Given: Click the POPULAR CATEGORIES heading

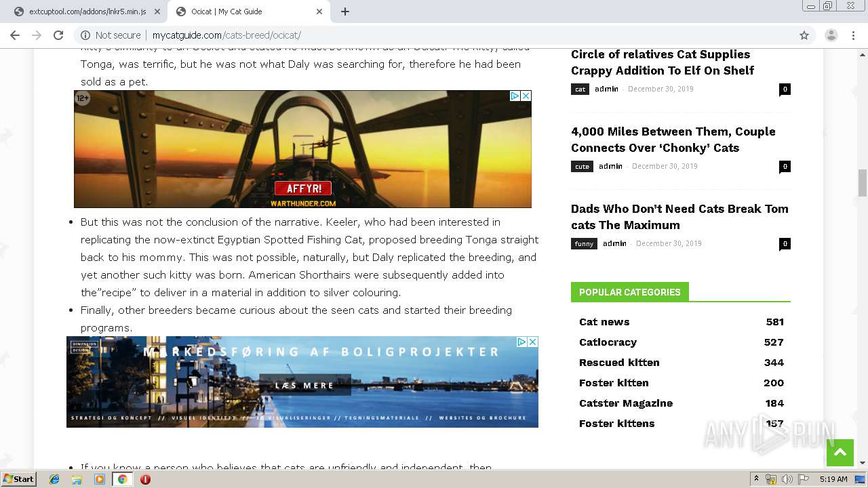Looking at the screenshot, I should [x=630, y=292].
